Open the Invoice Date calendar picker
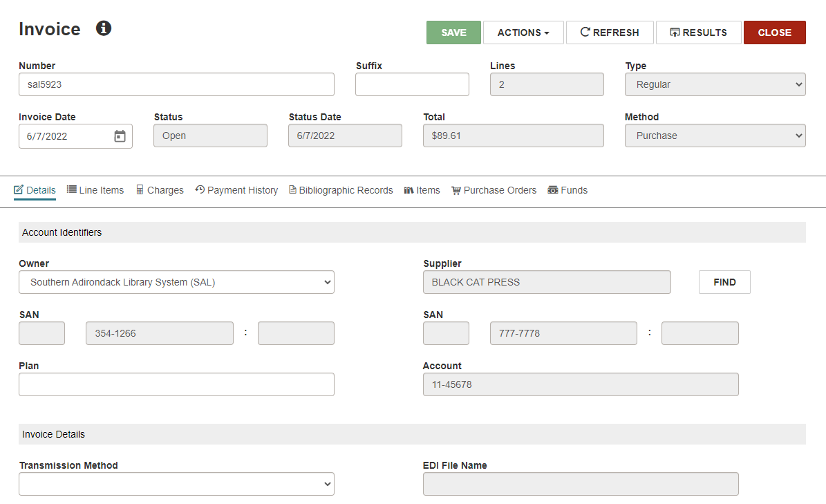 click(120, 136)
